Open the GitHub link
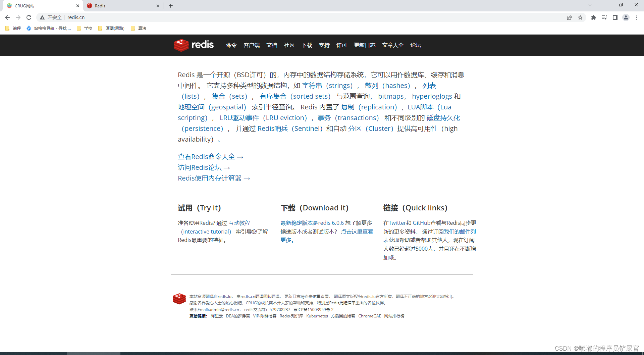The width and height of the screenshot is (644, 355). pos(421,223)
